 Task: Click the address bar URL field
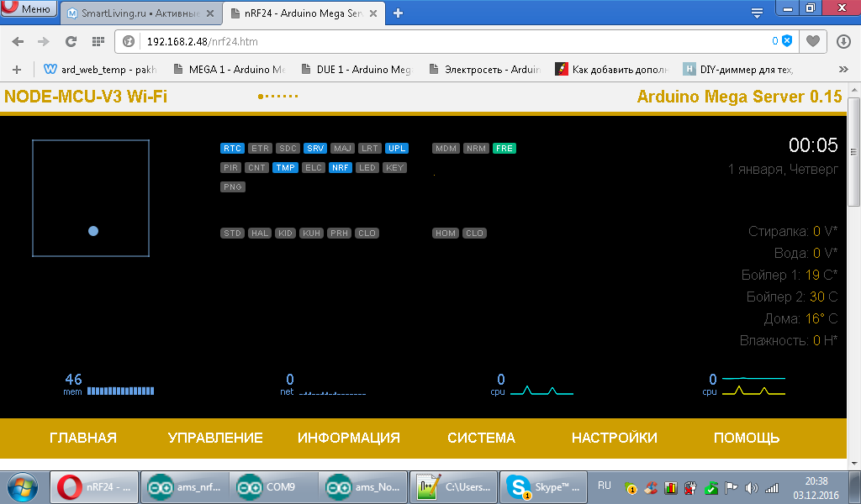pos(454,41)
